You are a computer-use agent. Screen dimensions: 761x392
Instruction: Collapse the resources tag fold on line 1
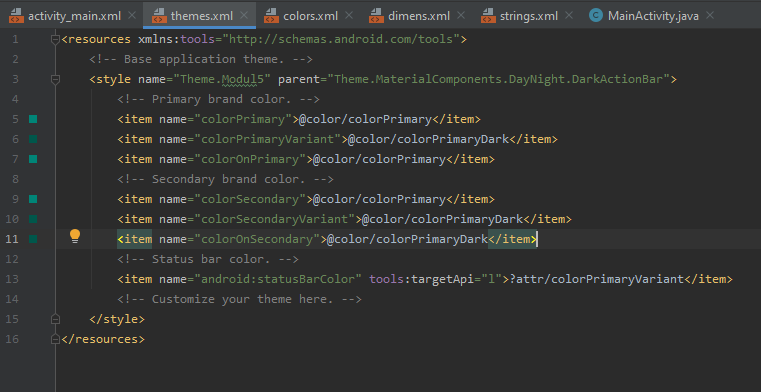(55, 39)
